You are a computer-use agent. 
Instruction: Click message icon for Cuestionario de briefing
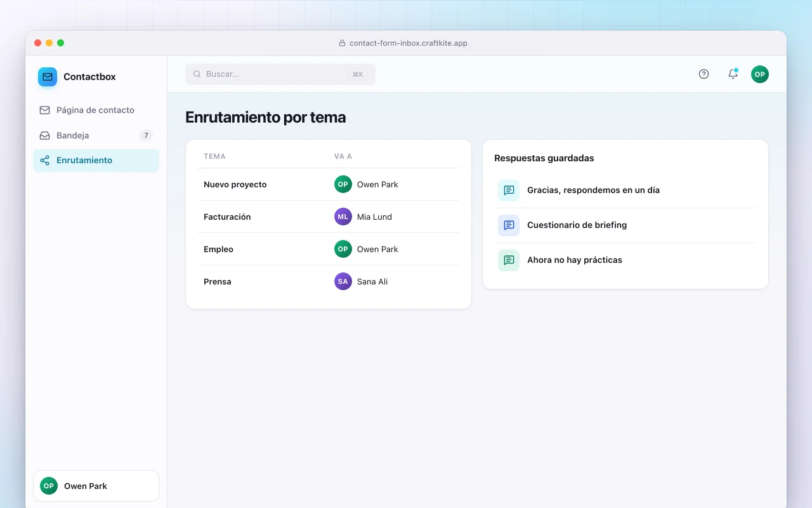(509, 225)
